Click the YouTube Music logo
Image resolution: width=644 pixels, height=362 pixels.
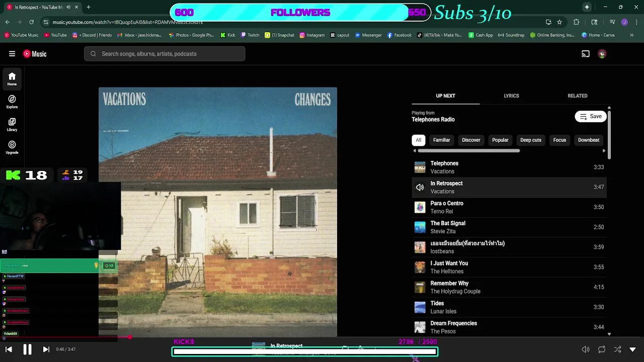click(35, 54)
